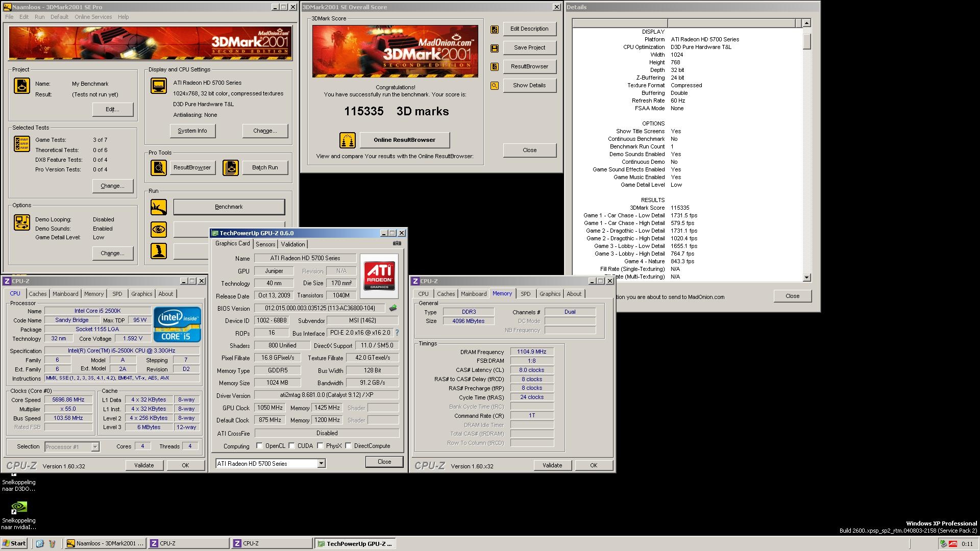Click Save Project button
This screenshot has height=551, width=980.
(529, 48)
